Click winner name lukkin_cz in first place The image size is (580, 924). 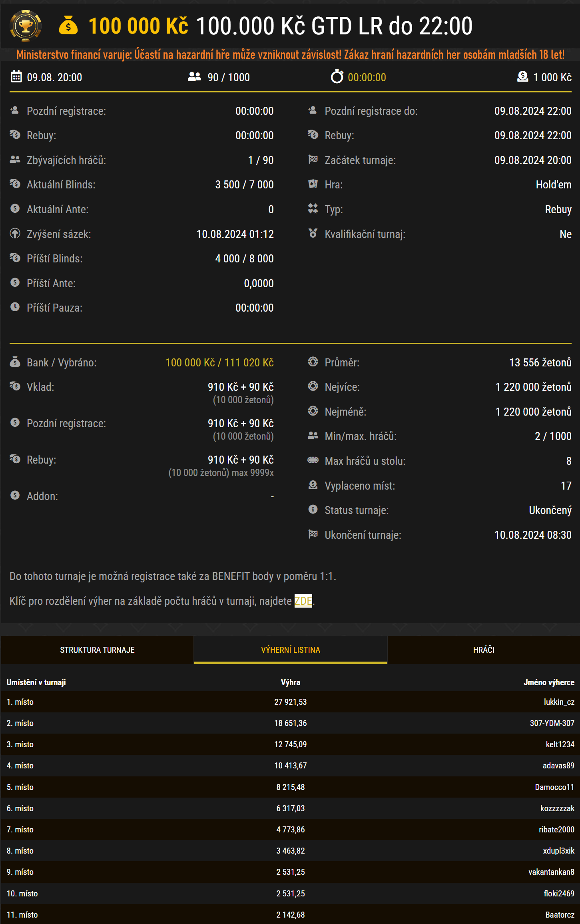[559, 702]
